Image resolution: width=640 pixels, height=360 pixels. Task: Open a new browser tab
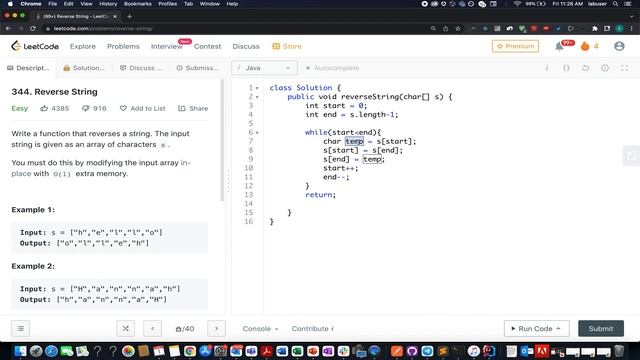(x=129, y=16)
